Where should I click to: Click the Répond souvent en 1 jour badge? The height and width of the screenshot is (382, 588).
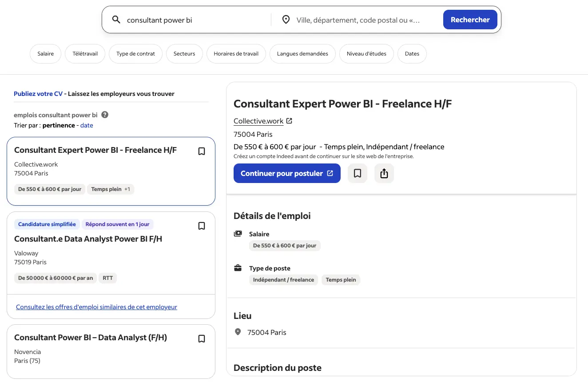pos(117,224)
